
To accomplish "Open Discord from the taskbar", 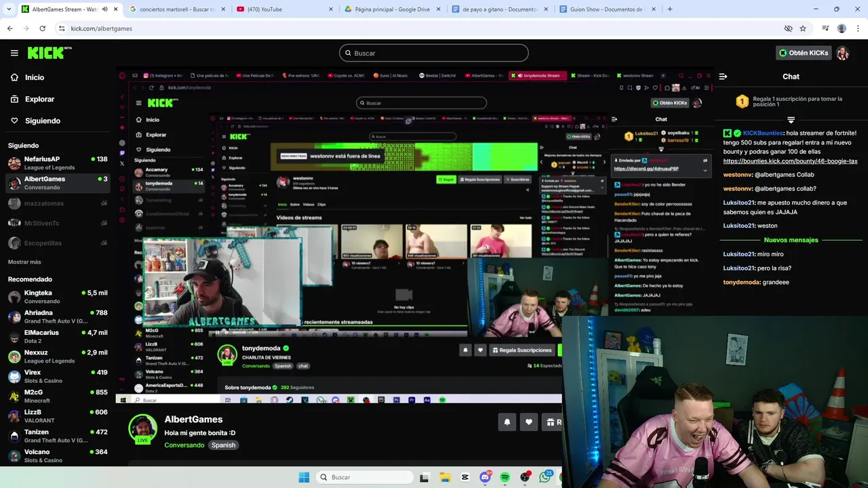I will point(485,477).
